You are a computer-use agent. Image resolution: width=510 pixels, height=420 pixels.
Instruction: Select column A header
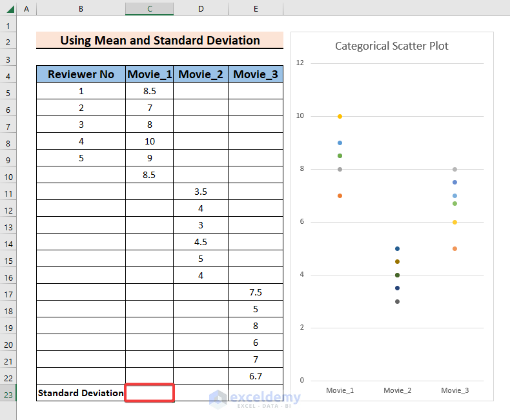pyautogui.click(x=26, y=9)
